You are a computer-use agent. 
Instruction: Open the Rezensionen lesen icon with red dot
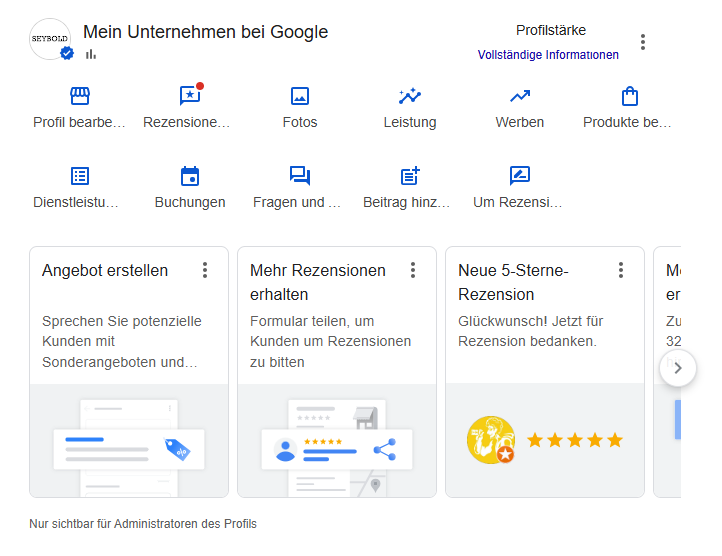tap(190, 95)
